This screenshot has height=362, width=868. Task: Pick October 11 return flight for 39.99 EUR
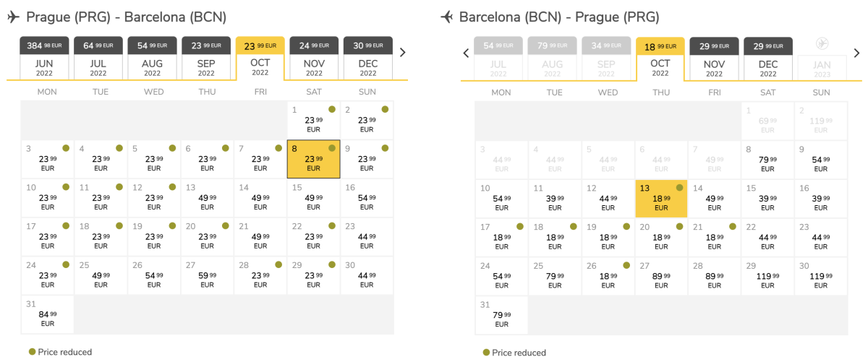click(555, 198)
